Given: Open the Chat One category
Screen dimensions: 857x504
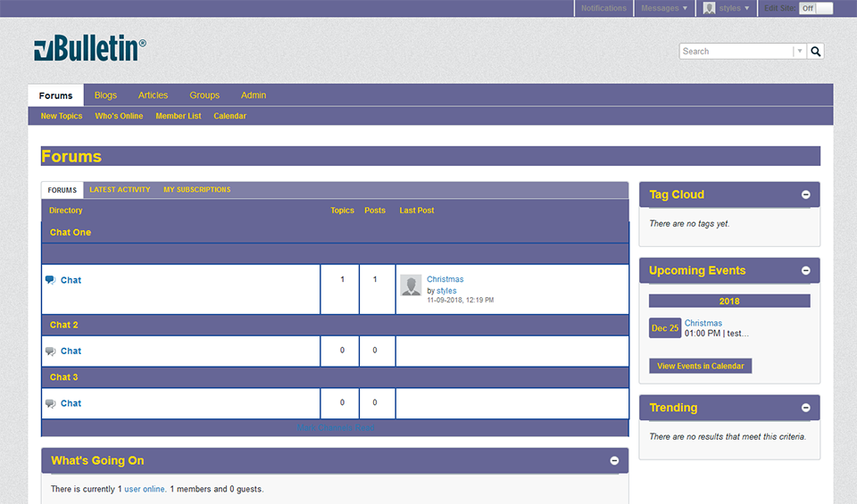Looking at the screenshot, I should (71, 232).
